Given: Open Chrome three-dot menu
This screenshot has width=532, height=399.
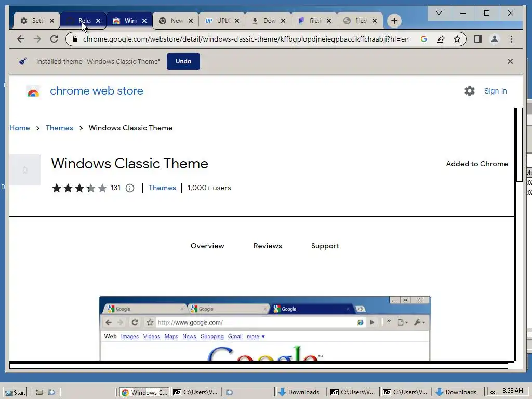Looking at the screenshot, I should [511, 39].
